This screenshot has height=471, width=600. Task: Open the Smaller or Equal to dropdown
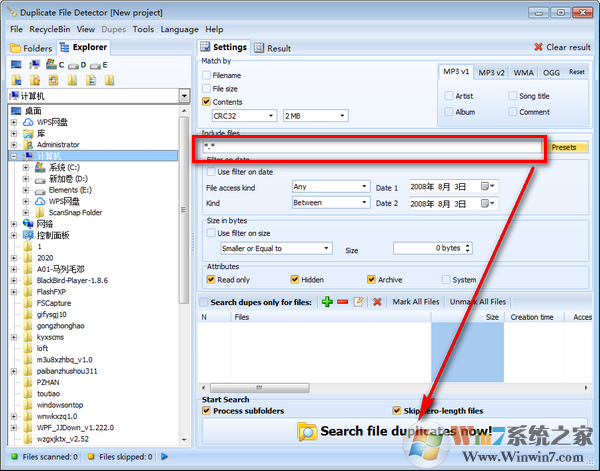click(276, 248)
